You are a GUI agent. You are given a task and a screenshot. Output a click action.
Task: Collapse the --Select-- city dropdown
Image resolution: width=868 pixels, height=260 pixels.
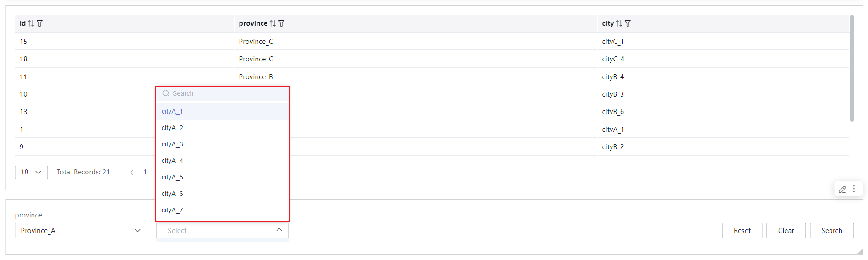point(222,231)
